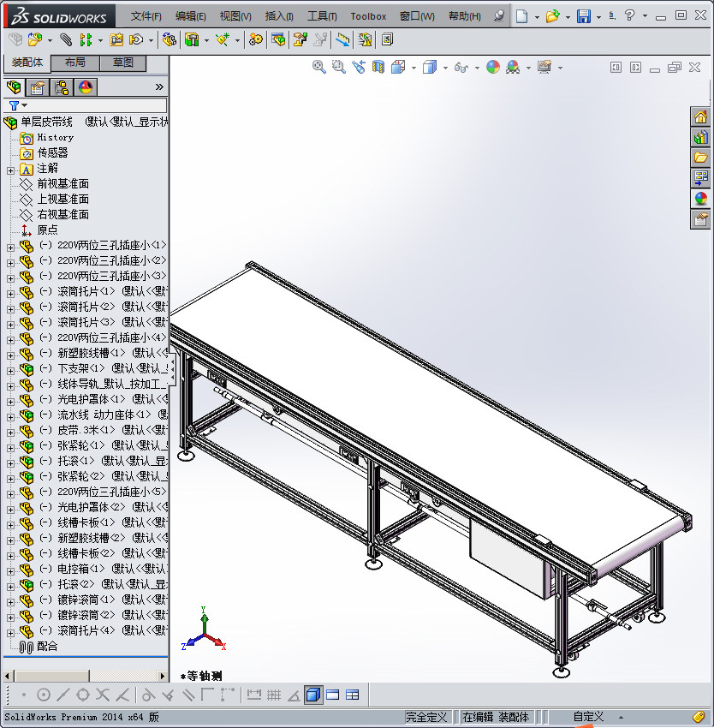
Task: Toggle the angle snap icon at bottom
Action: click(294, 695)
